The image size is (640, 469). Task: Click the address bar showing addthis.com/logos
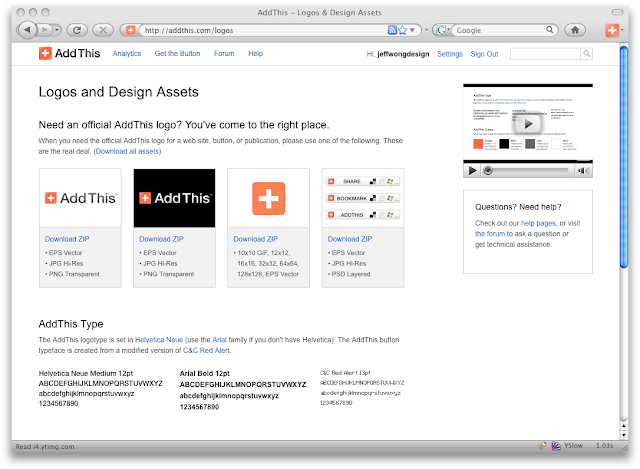pos(261,30)
